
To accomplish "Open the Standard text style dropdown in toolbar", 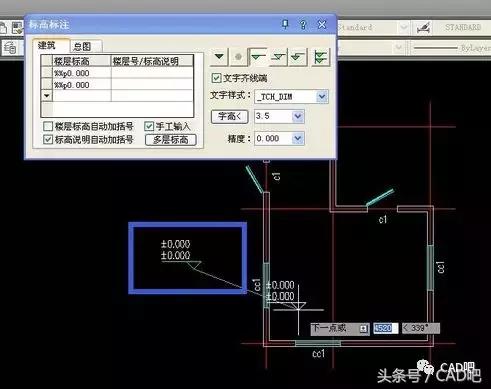I will 403,28.
